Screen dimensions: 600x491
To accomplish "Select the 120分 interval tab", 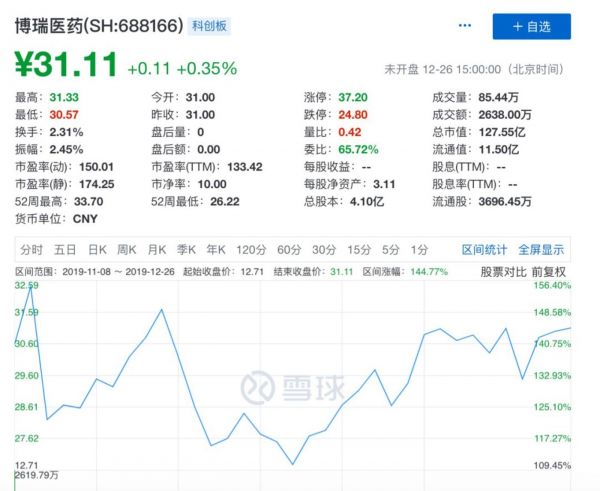I will tap(250, 249).
